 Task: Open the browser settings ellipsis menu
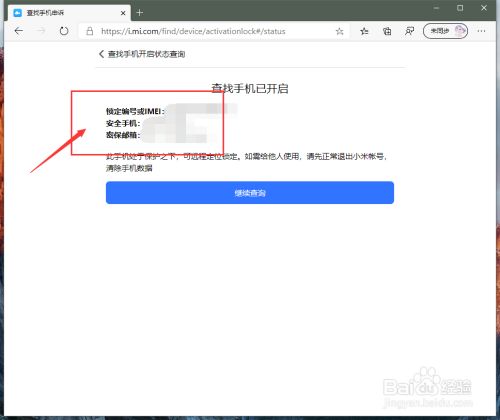click(481, 31)
